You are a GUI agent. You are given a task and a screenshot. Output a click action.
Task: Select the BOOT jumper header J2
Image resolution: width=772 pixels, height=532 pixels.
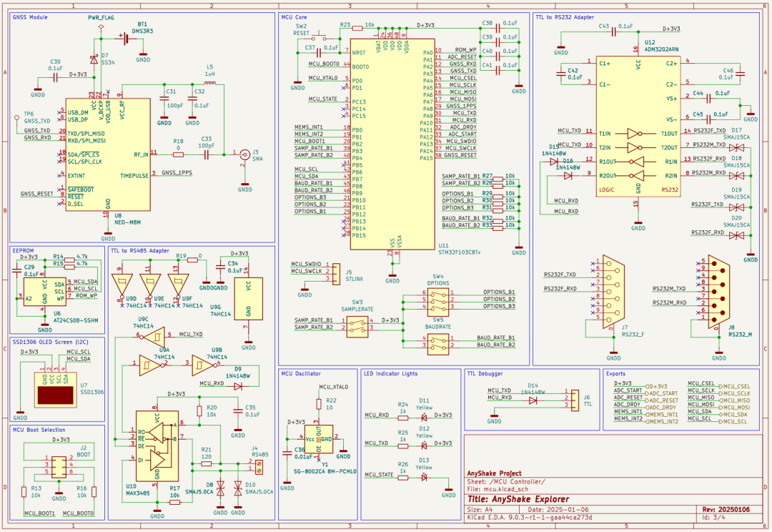point(59,467)
